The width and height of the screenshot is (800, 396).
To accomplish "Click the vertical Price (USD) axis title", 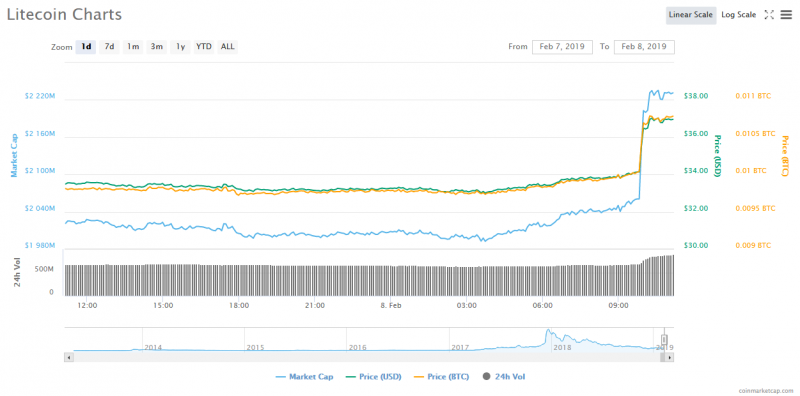I will point(717,156).
